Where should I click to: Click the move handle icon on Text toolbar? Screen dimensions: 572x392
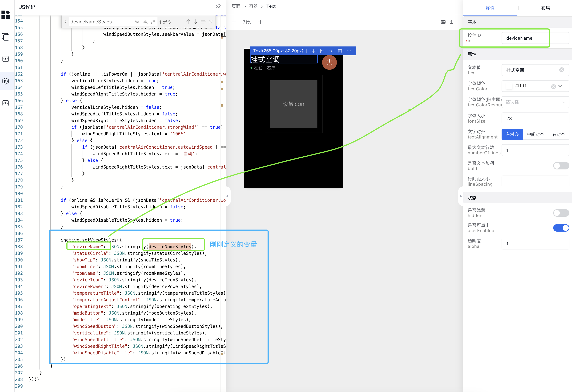pyautogui.click(x=313, y=51)
